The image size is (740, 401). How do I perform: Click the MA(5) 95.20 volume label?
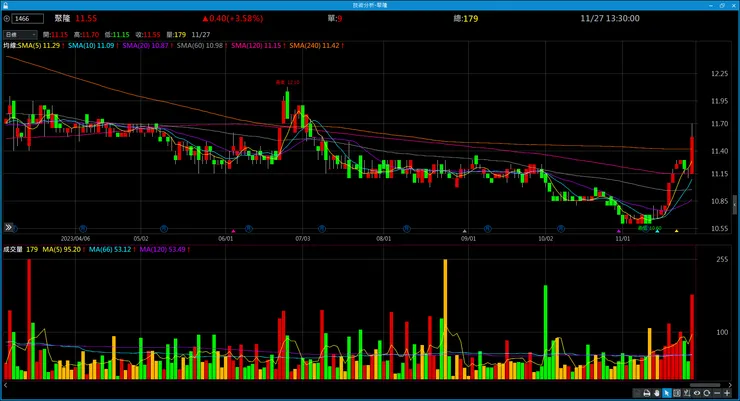pyautogui.click(x=62, y=250)
